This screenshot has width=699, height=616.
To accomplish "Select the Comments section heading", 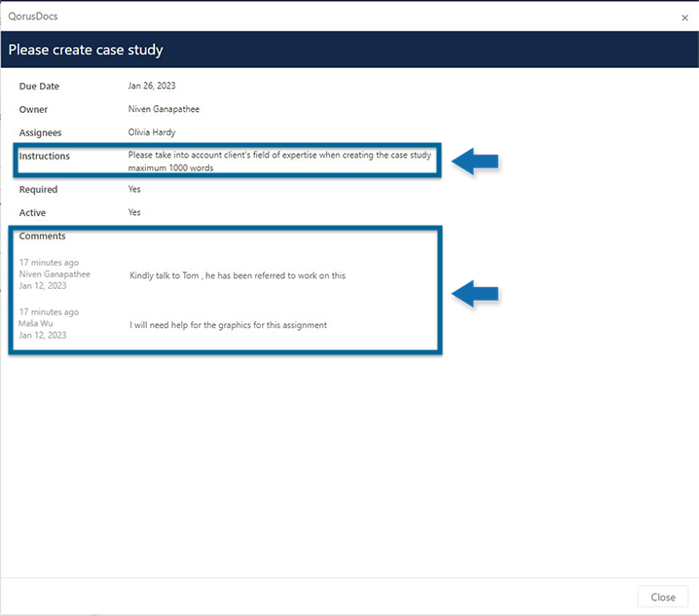I will tap(42, 236).
